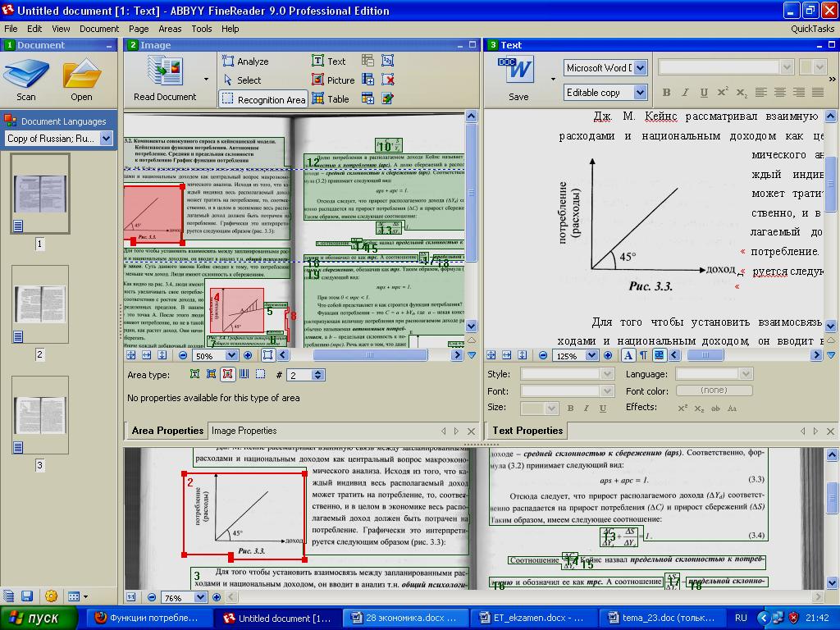The image size is (840, 630).
Task: Zoom in Image window with plus icon
Action: 248,355
